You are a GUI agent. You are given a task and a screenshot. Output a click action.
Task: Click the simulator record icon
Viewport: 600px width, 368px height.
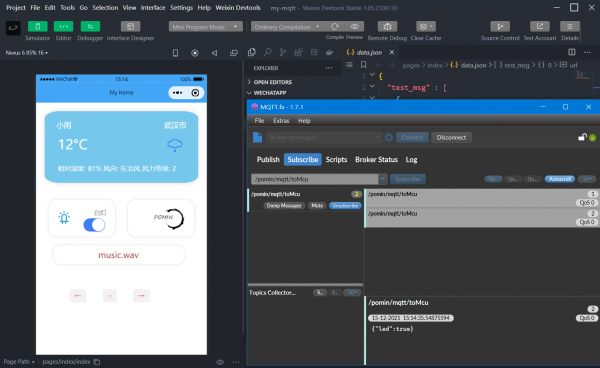[195, 53]
